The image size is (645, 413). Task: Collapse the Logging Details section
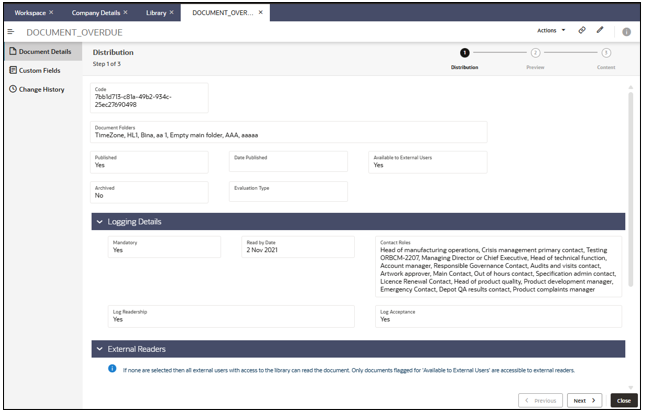click(x=99, y=222)
